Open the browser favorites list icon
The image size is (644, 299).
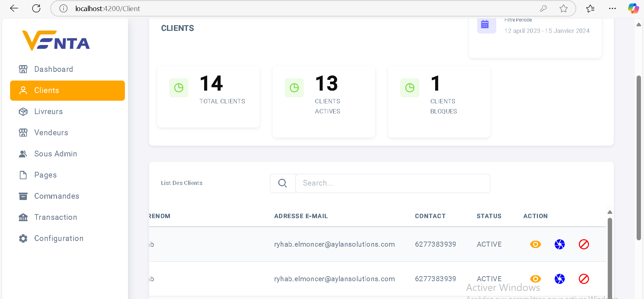590,8
